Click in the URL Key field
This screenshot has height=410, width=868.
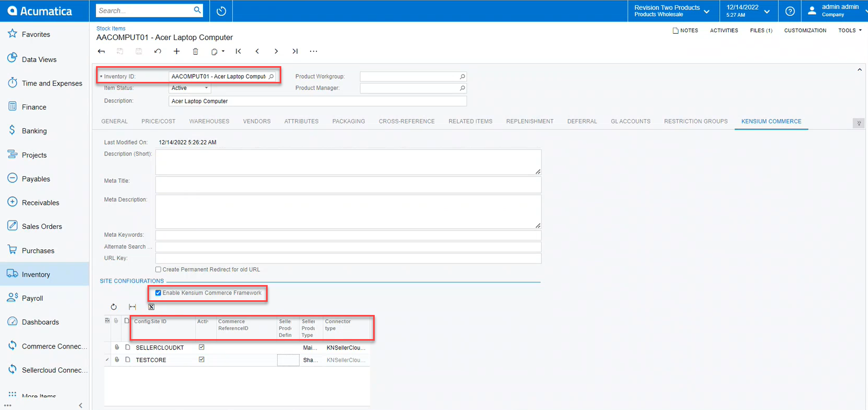click(348, 258)
